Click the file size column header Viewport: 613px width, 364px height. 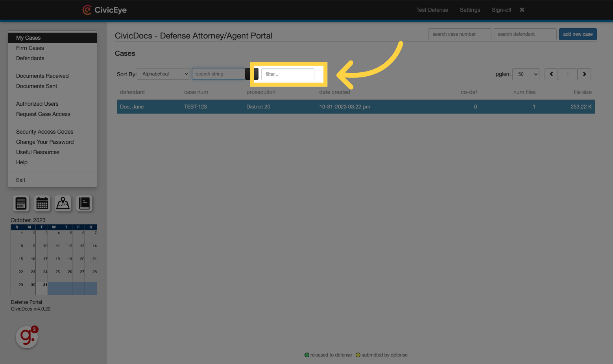[582, 92]
